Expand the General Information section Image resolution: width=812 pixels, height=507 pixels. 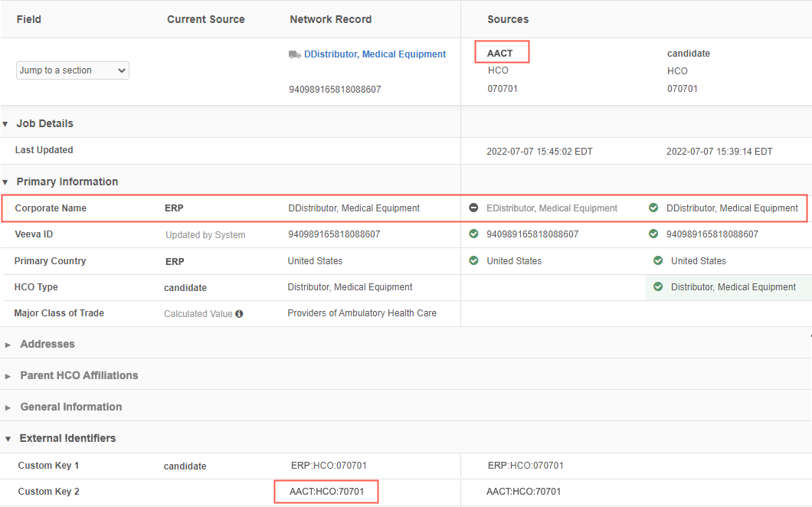[8, 407]
